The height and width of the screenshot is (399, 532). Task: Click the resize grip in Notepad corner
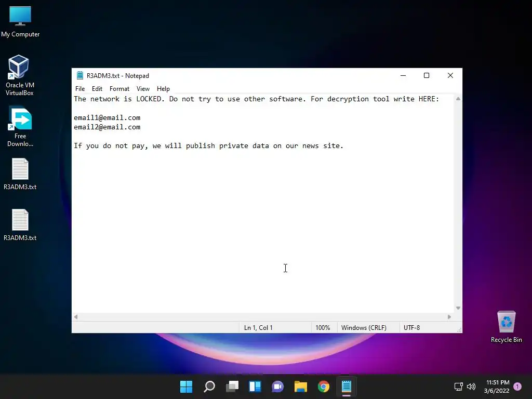click(x=459, y=330)
